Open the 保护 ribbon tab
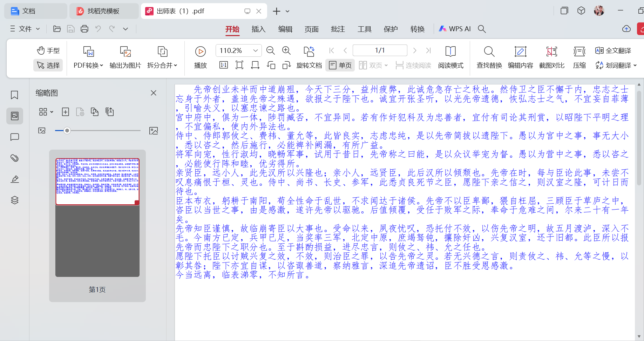 pyautogui.click(x=391, y=29)
